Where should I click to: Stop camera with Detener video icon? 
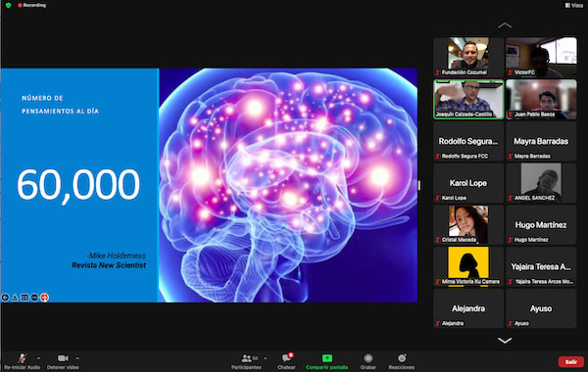tap(63, 358)
